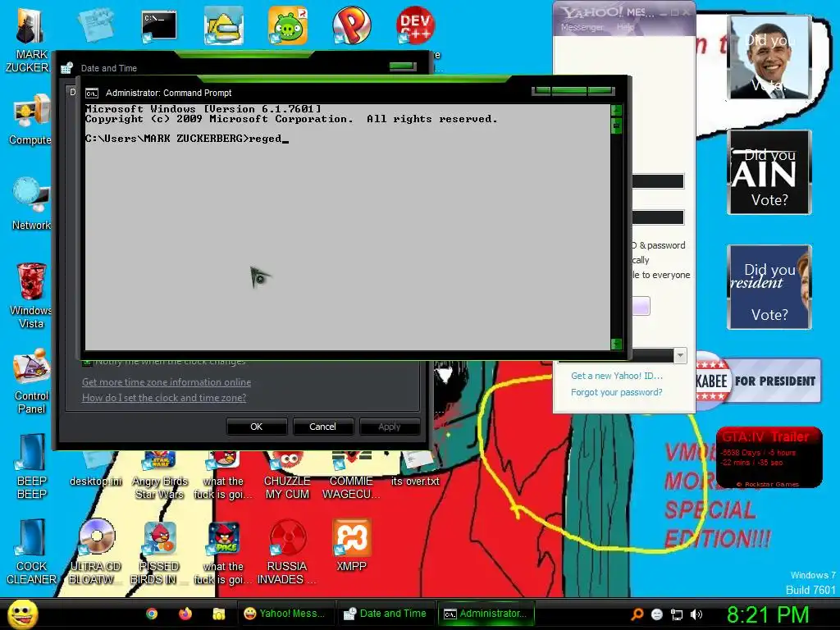Open the CHUZZLE desktop icon
This screenshot has height=630, width=840.
[x=288, y=461]
